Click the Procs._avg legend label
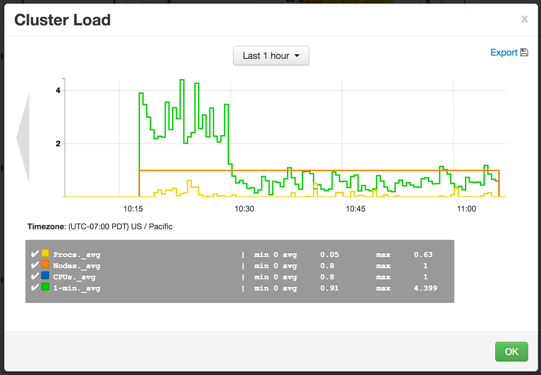This screenshot has width=541, height=375. point(77,255)
